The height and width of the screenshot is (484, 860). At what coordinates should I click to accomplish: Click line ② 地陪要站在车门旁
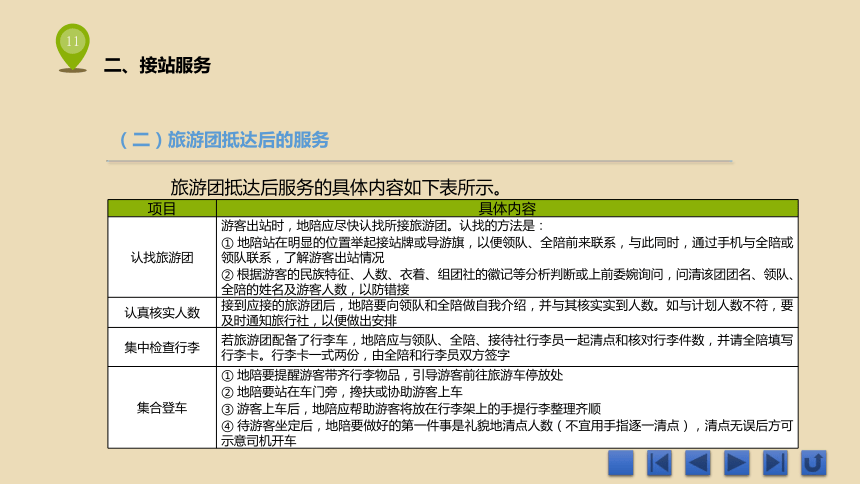point(342,392)
